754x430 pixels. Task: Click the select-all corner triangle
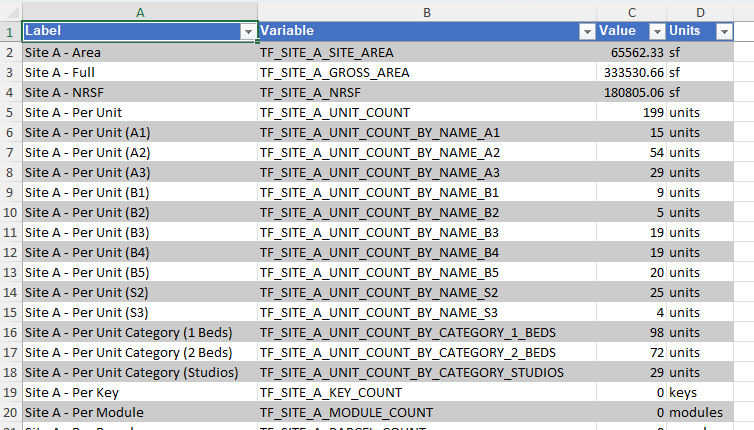(x=10, y=11)
